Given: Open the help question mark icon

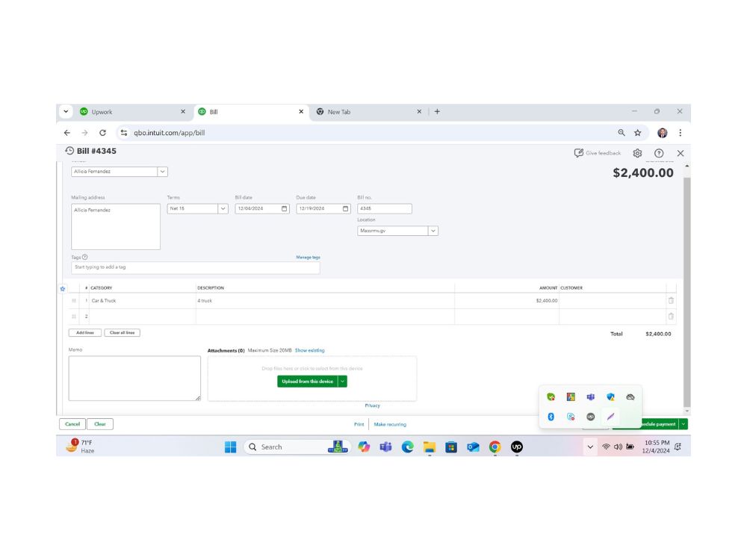Looking at the screenshot, I should coord(659,153).
